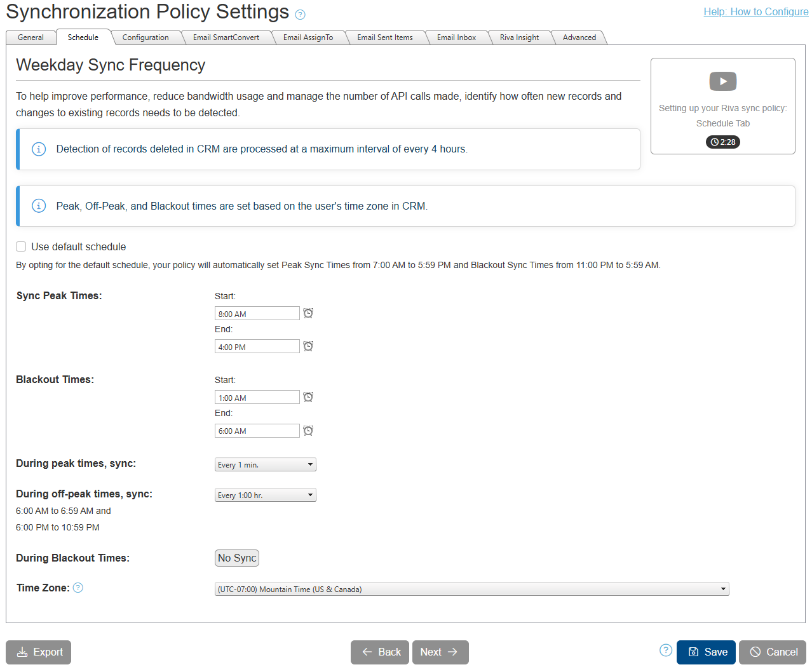Image resolution: width=812 pixels, height=667 pixels.
Task: Play the Schedule Tab tutorial video
Action: [722, 81]
